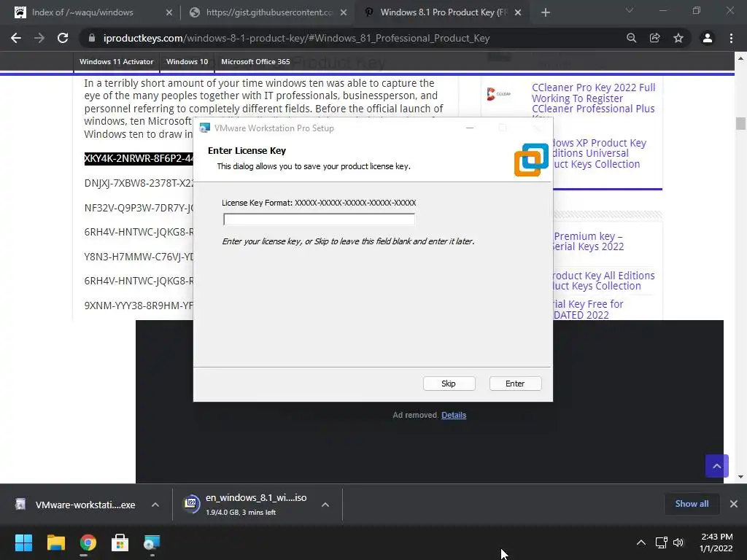Click the scroll-to-top arrow button

[x=716, y=466]
